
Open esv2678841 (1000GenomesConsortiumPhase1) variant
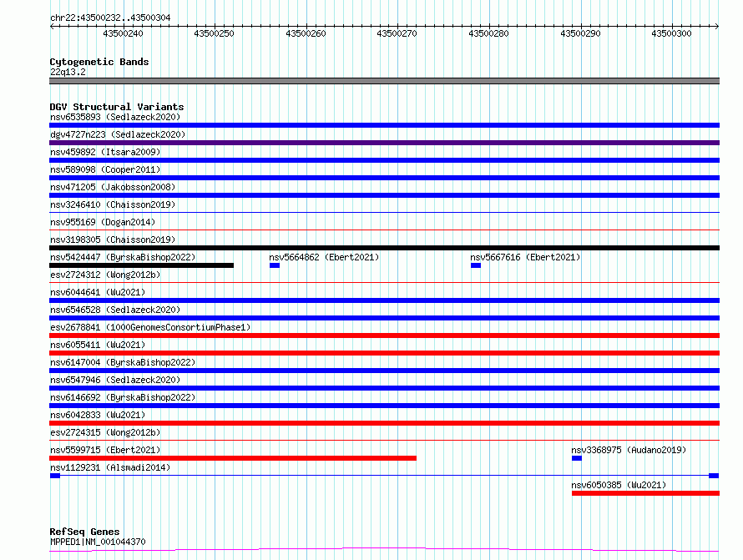click(150, 327)
